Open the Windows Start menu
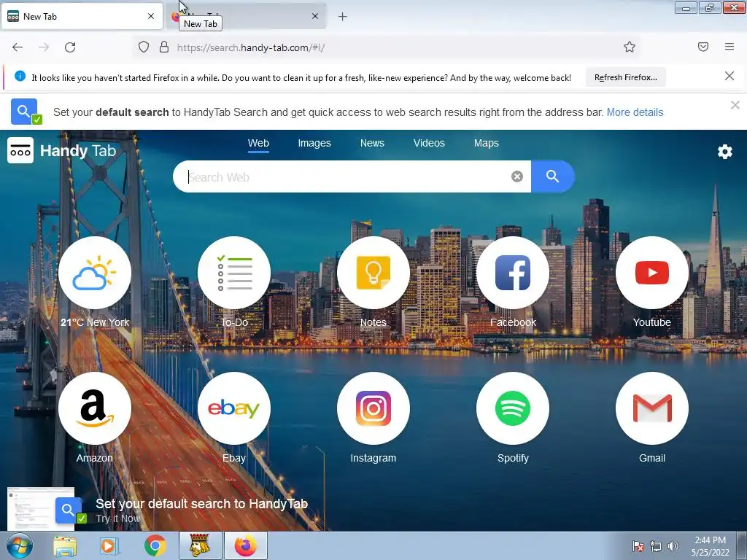 (x=19, y=545)
